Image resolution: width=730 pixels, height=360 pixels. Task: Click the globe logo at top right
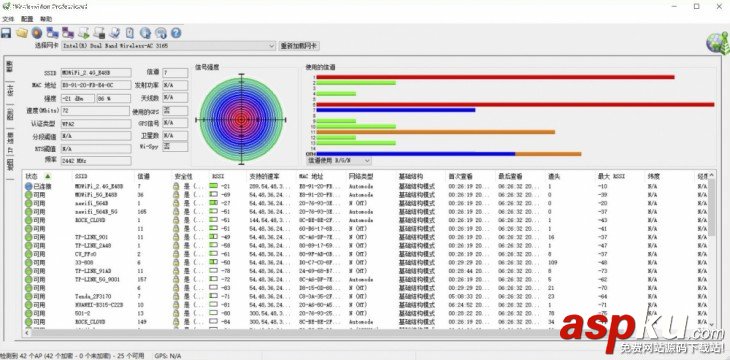717,43
